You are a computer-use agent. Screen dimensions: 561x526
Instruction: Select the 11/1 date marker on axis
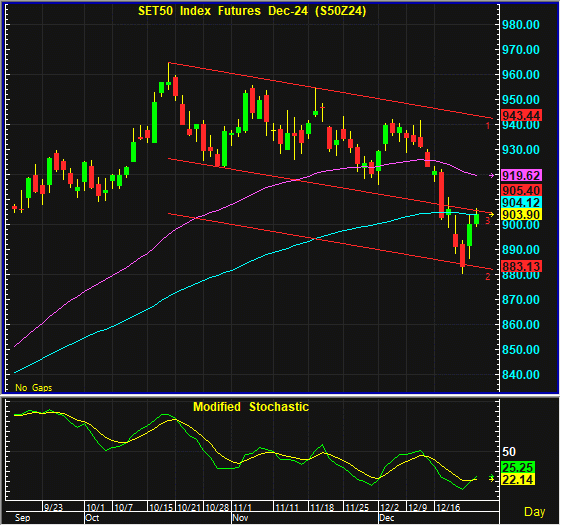coord(243,507)
